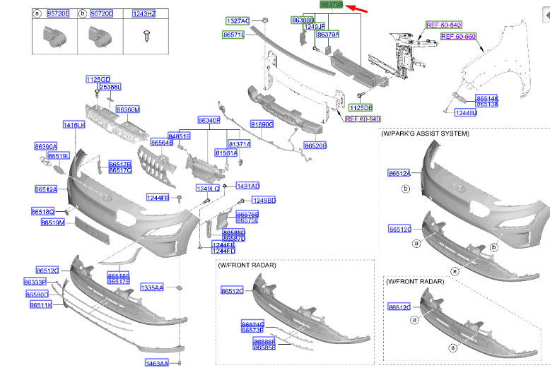Select part label 86573F in front radar box

tap(252, 330)
